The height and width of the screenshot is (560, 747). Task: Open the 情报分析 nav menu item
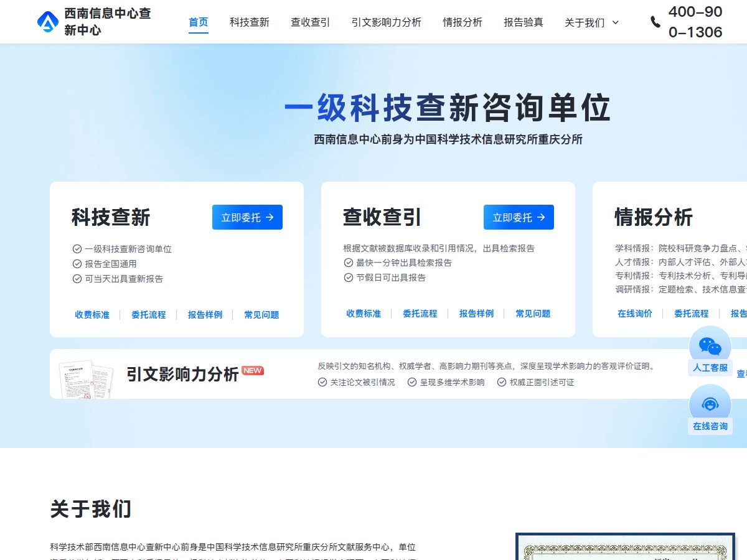click(x=463, y=22)
